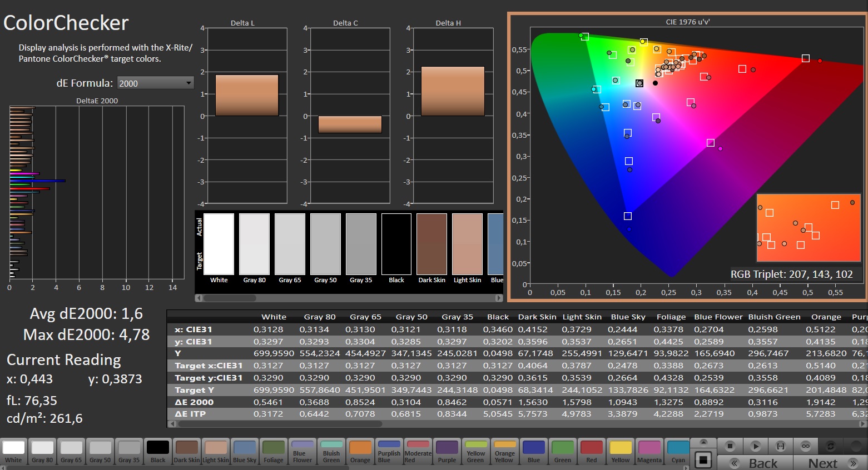Screen dimensions: 868x470
Task: Click the Gray 80 actual/target preview patch
Action: pyautogui.click(x=255, y=244)
